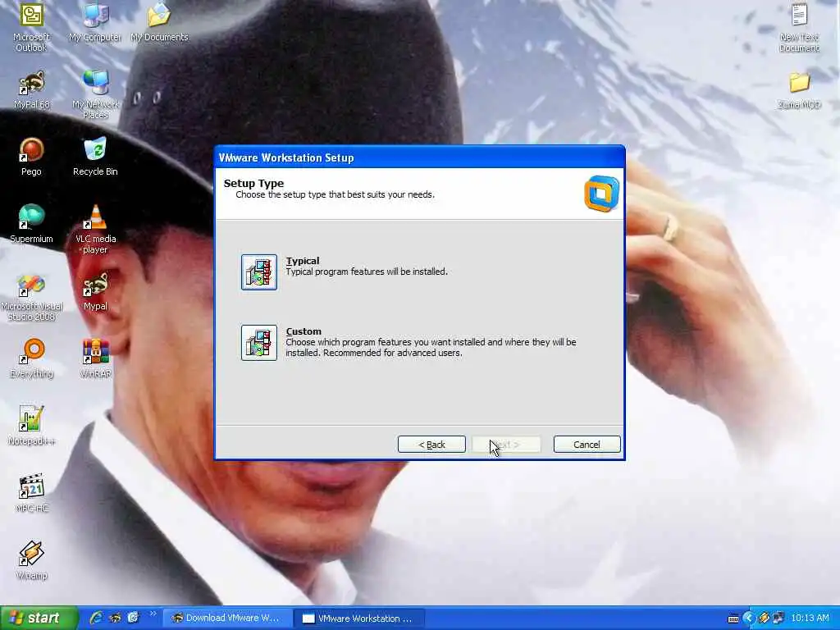This screenshot has height=630, width=840.
Task: Click the keyboard icon in system tray
Action: tap(734, 619)
